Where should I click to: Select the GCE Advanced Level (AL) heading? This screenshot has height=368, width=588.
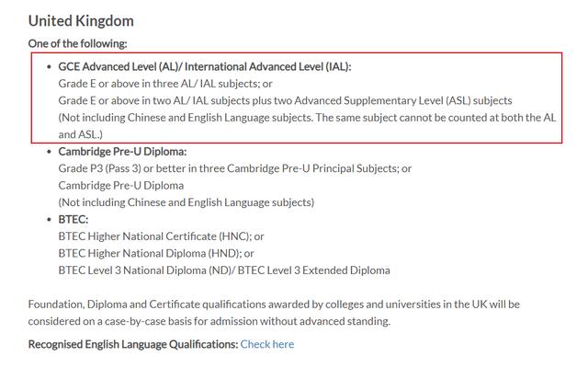[x=204, y=66]
